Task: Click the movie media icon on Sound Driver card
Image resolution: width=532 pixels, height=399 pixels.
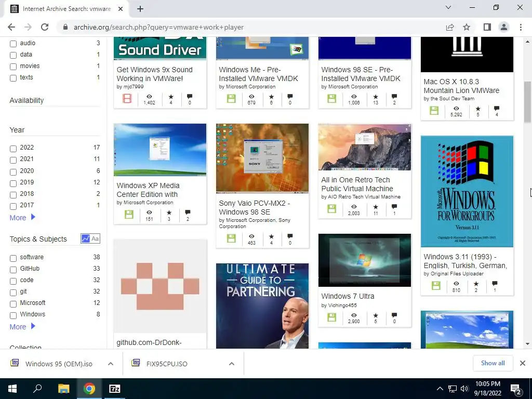Action: coord(127,99)
